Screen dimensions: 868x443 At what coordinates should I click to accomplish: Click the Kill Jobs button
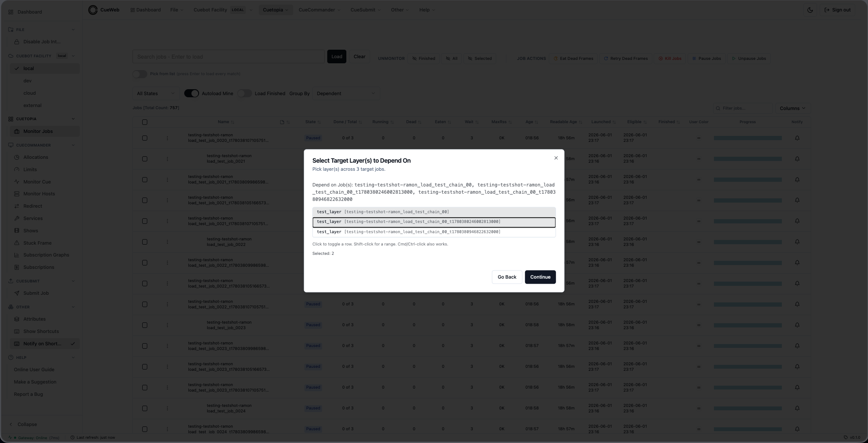[x=670, y=59]
